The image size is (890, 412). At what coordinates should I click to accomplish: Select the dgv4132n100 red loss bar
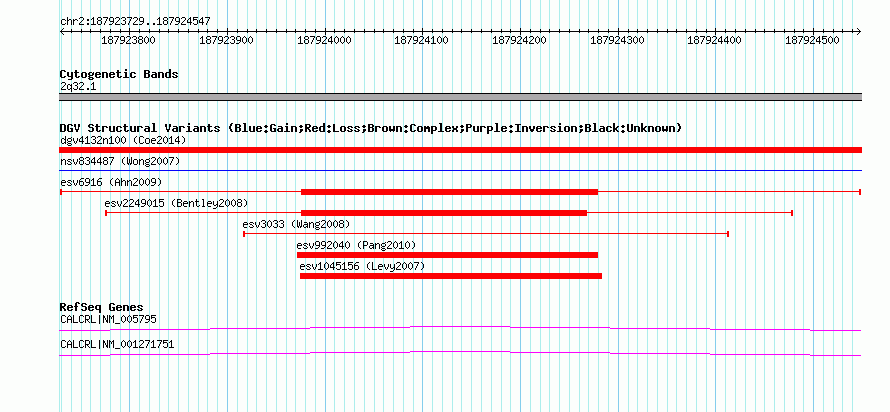pyautogui.click(x=460, y=150)
